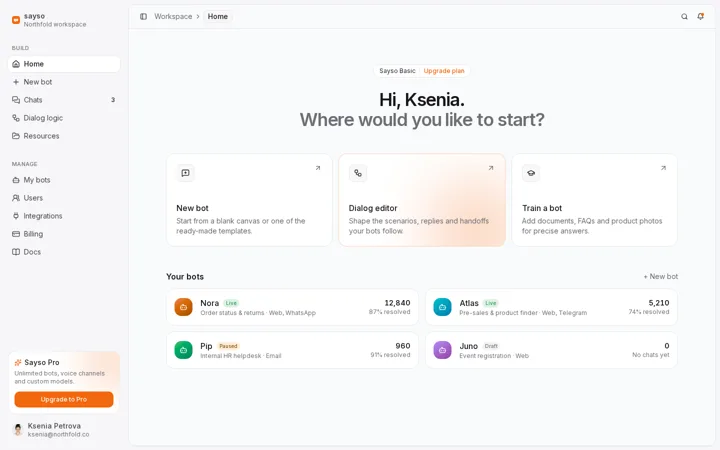Click the Train a bot graduation cap icon
Viewport: 720px width, 450px height.
(x=531, y=173)
